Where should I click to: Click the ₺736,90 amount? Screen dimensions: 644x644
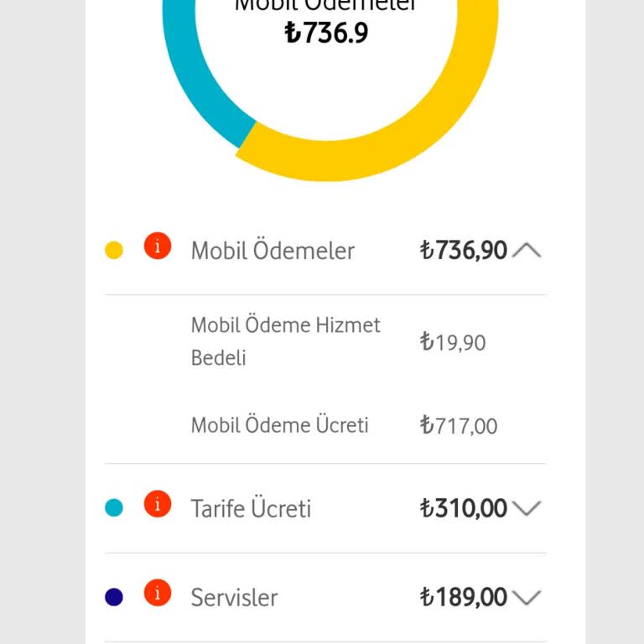pos(463,250)
